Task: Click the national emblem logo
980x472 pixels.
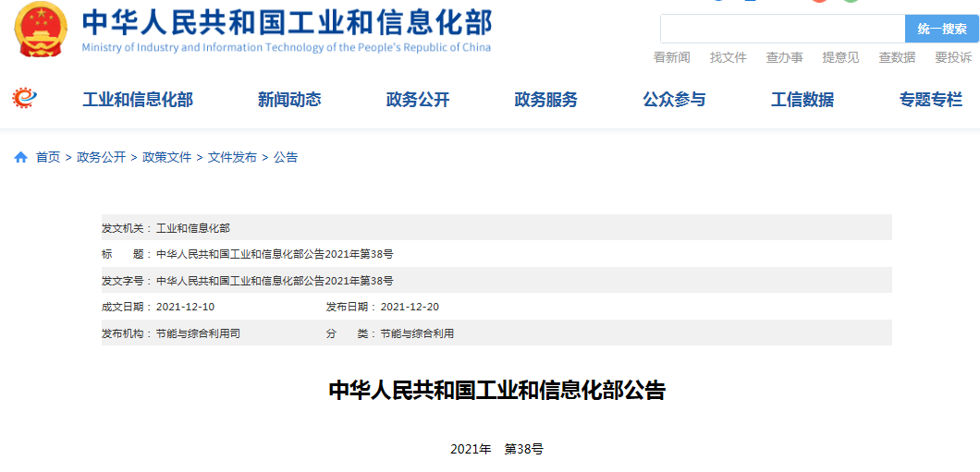Action: [x=40, y=30]
